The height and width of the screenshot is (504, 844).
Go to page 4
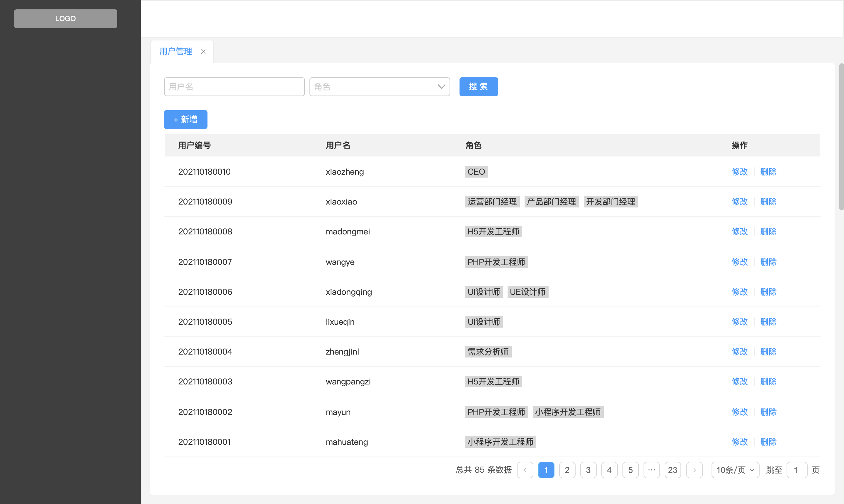[x=609, y=470]
